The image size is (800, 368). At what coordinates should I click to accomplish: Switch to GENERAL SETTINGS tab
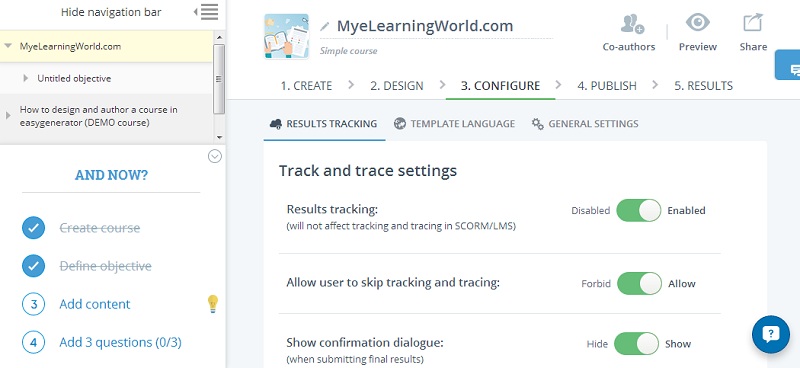tap(585, 124)
